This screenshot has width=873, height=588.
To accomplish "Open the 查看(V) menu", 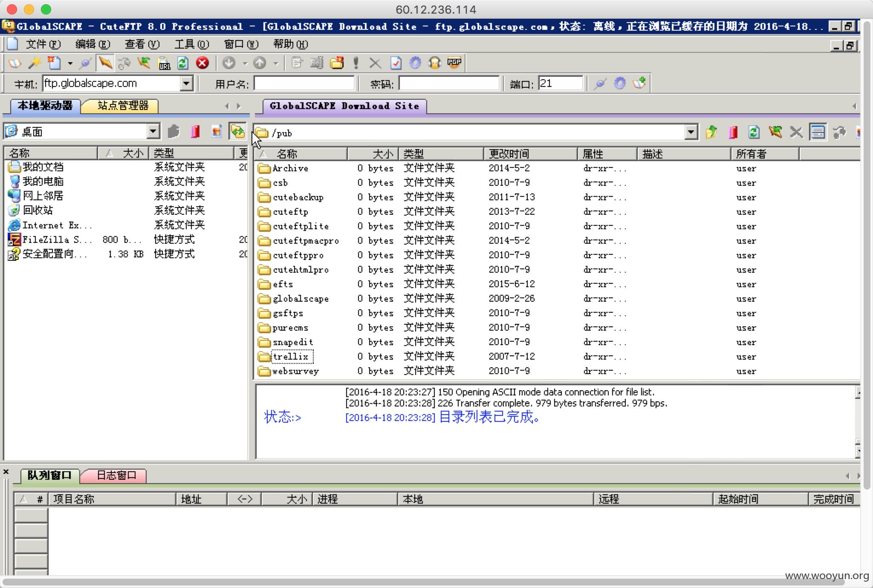I will click(x=142, y=44).
